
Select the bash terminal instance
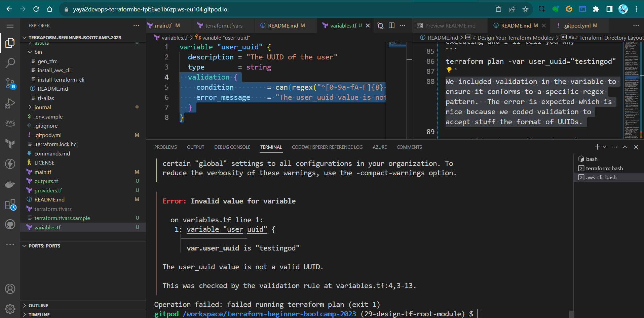coord(609,159)
